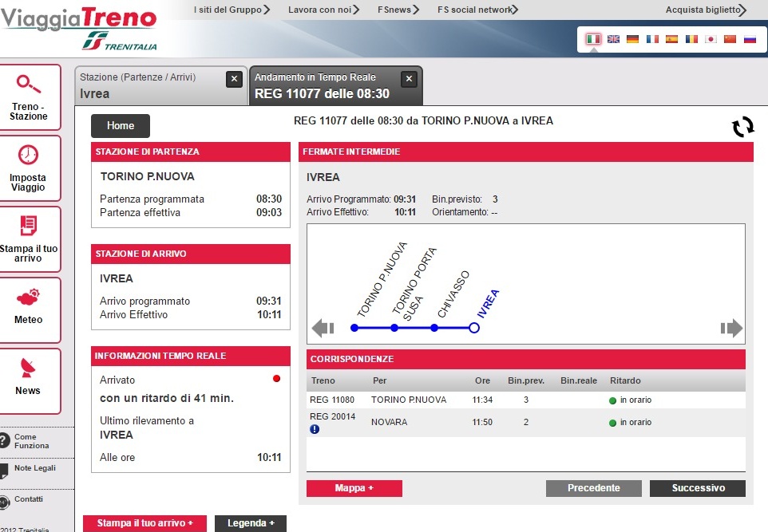Screen dimensions: 768x532
Task: Click Acquista biglietto link
Action: 706,10
